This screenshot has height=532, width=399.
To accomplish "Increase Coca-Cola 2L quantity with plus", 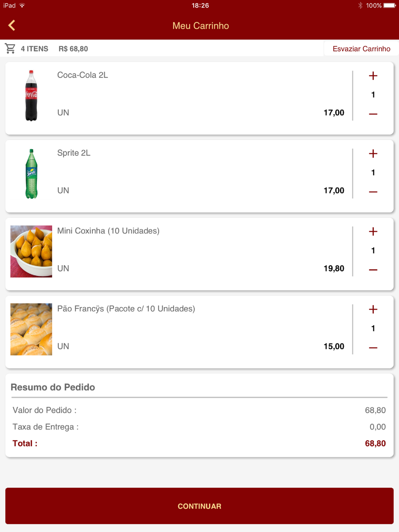I will tap(373, 76).
